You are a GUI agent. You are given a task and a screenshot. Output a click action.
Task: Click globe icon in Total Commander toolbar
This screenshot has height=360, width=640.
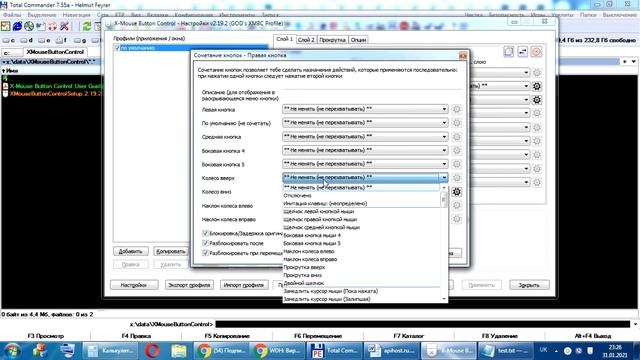pyautogui.click(x=29, y=27)
